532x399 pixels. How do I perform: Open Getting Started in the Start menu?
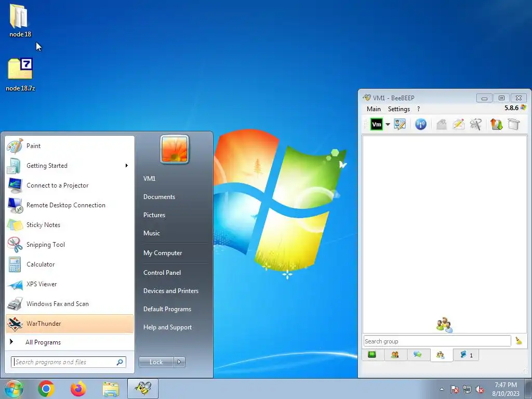(70, 166)
